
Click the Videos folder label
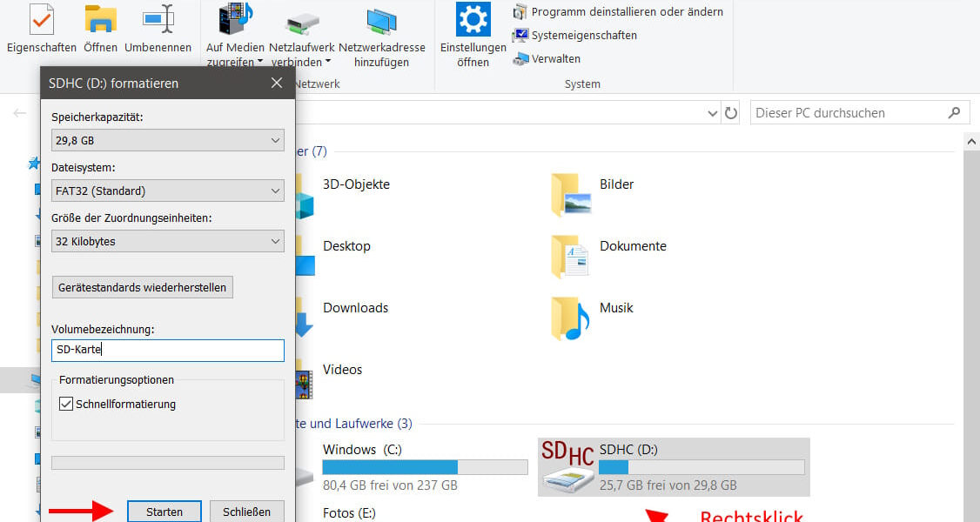pyautogui.click(x=343, y=370)
